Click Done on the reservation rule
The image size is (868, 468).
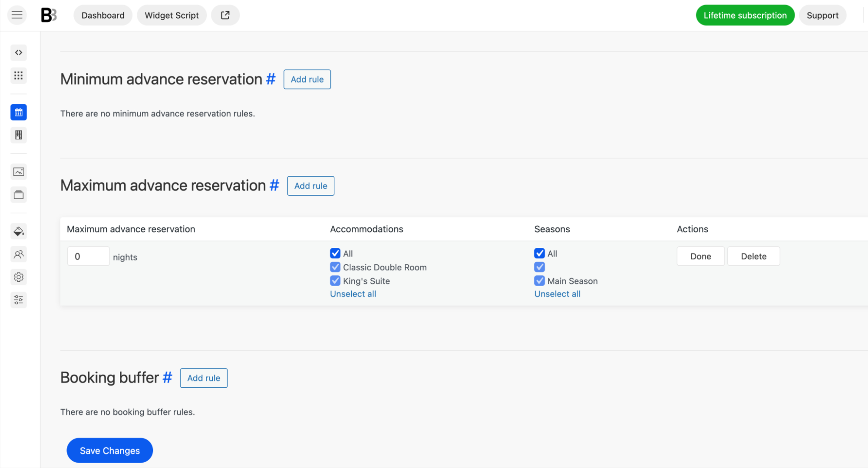[x=700, y=256]
